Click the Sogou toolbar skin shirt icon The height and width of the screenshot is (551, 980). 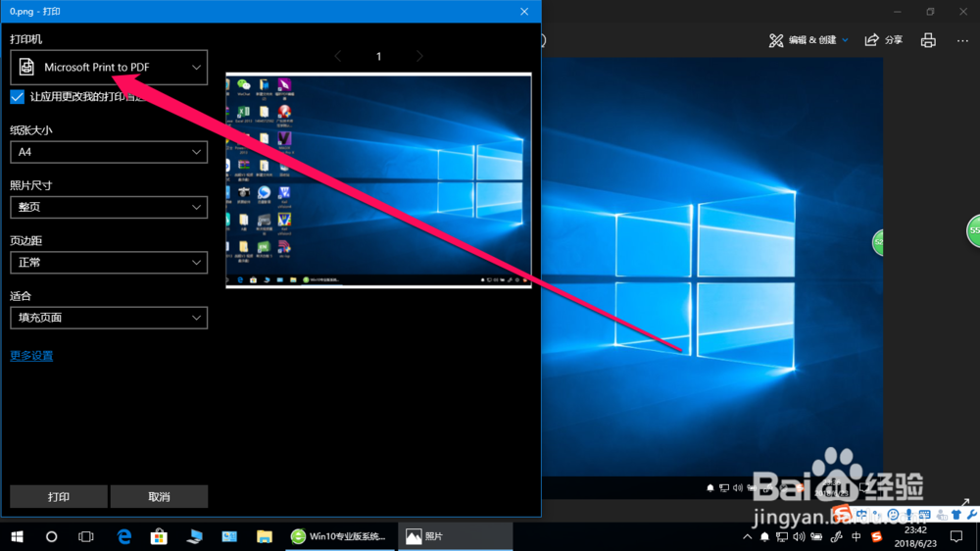click(956, 515)
